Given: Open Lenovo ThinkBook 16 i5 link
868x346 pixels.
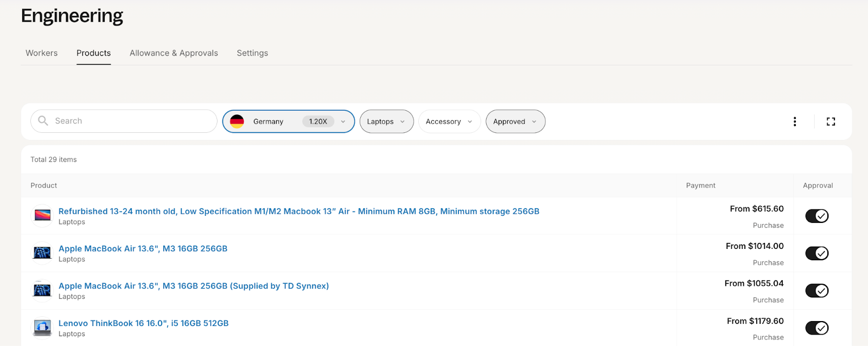Looking at the screenshot, I should 144,323.
